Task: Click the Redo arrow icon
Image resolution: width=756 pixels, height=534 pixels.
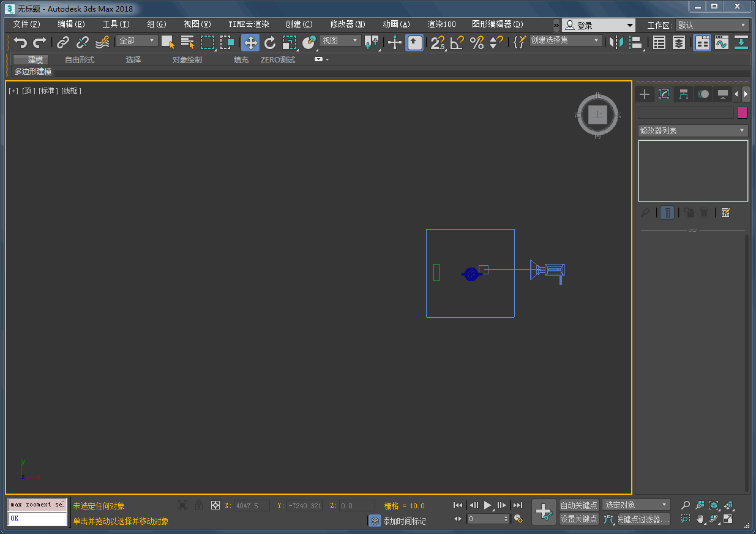Action: 40,42
